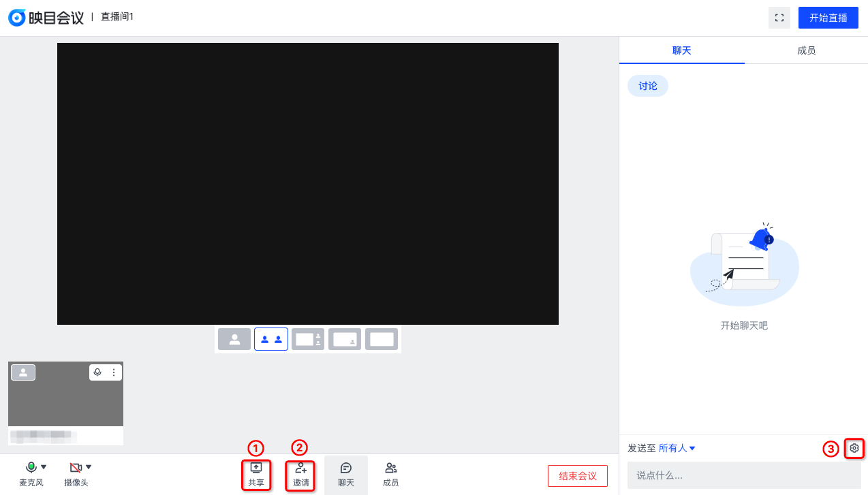Click the fullscreen icon in the header
The width and height of the screenshot is (868, 495).
click(x=779, y=18)
